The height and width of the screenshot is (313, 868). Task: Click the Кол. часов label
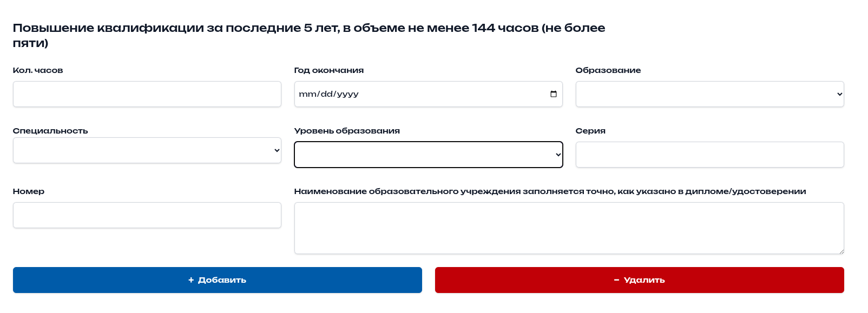coord(38,70)
